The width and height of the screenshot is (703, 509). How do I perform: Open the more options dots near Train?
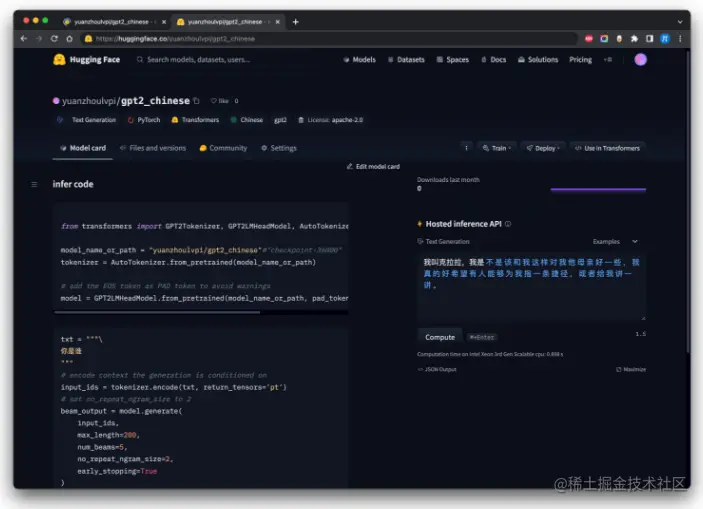466,148
